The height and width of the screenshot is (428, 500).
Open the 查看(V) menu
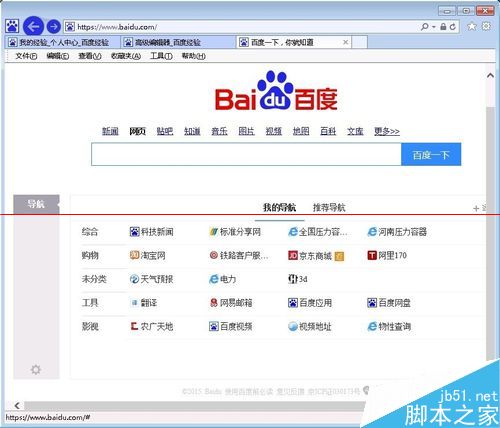pyautogui.click(x=90, y=56)
